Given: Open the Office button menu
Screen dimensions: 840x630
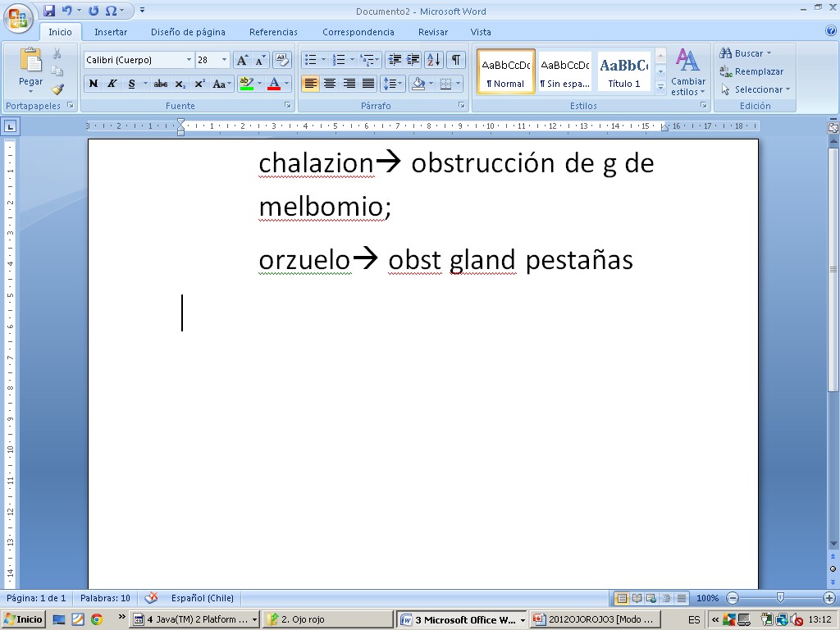Looking at the screenshot, I should coord(17,17).
